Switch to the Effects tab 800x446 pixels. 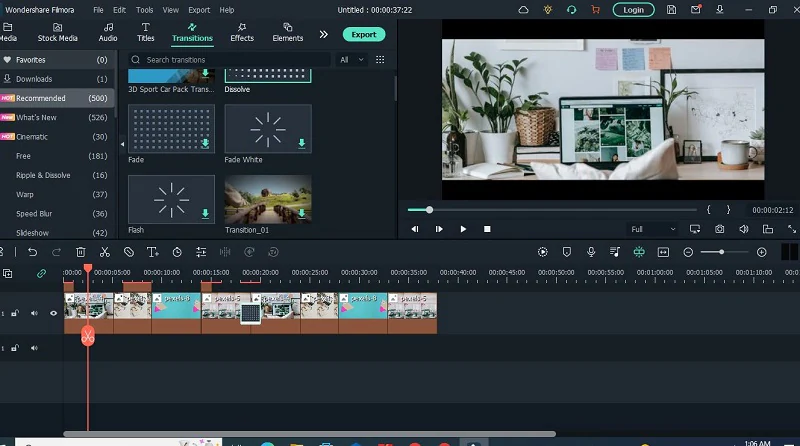tap(242, 32)
